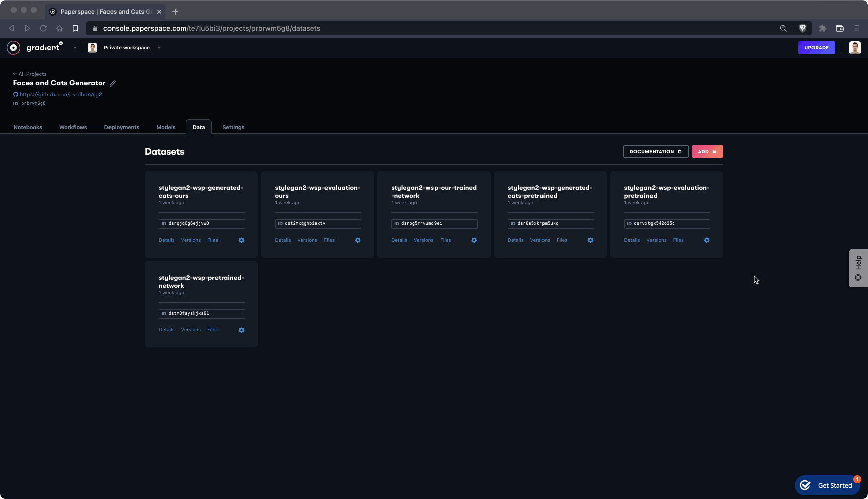Open Files of stylegan2-wsp-evaluation-ours
This screenshot has width=868, height=499.
click(329, 240)
